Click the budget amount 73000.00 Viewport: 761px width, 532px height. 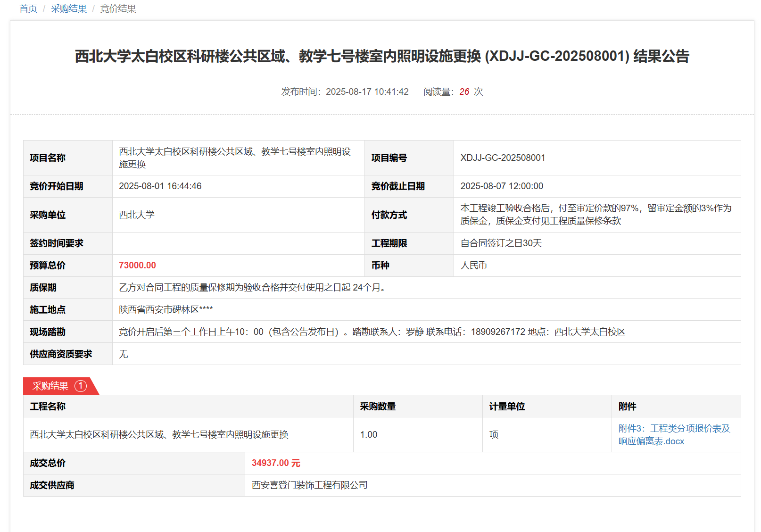coord(137,266)
